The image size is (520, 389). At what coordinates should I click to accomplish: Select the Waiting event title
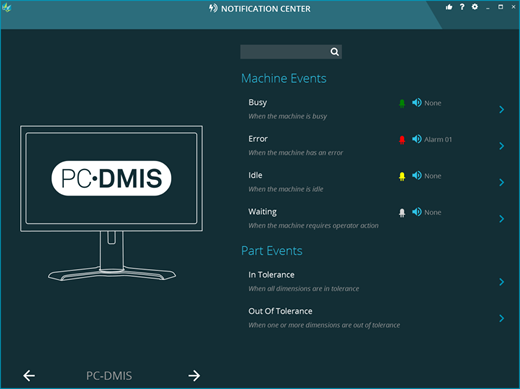coord(263,212)
